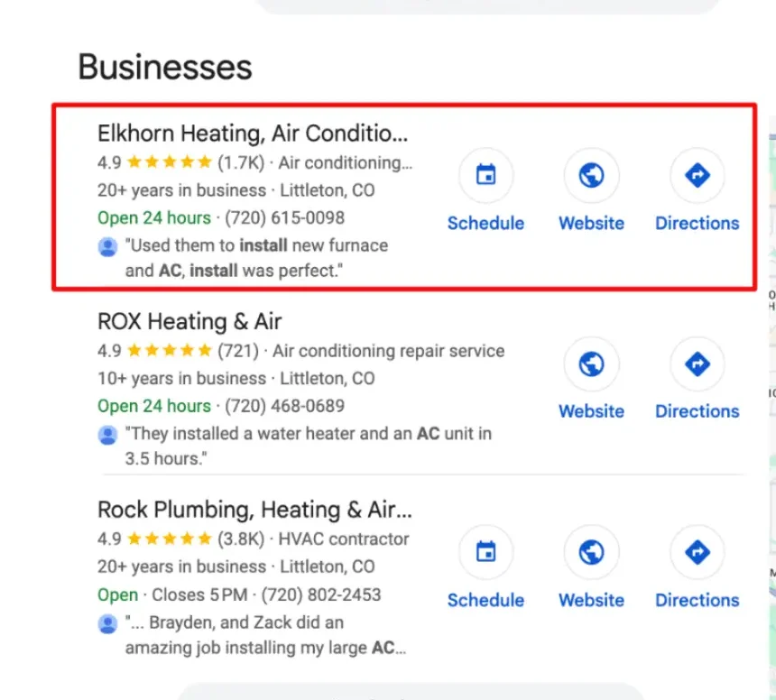Image resolution: width=776 pixels, height=700 pixels.
Task: Click ROX Heating's five-star rating
Action: (169, 351)
